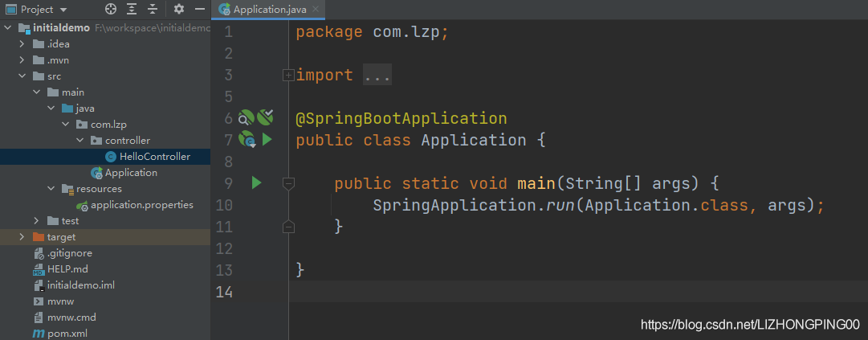Viewport: 868px width, 340px height.
Task: Expand the folded import block
Action: click(x=287, y=76)
